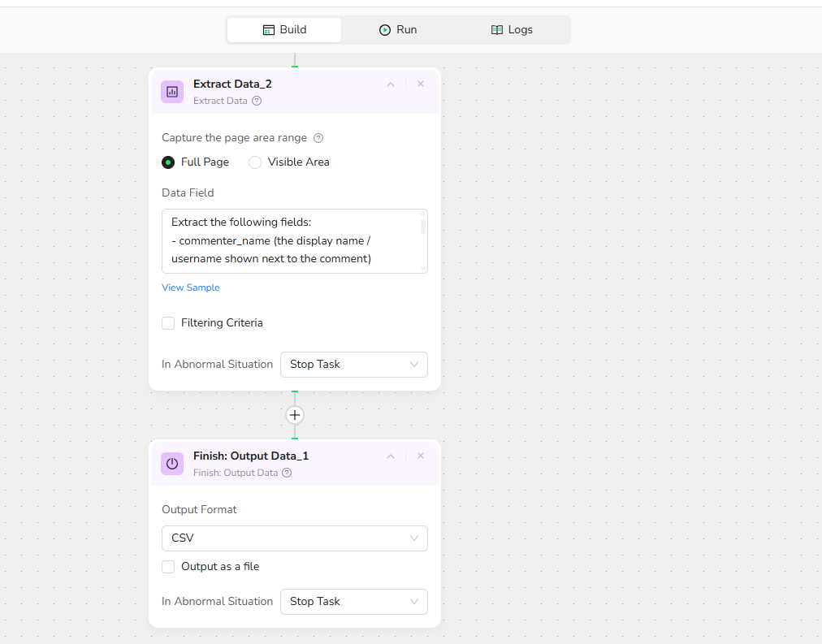Remove the Extract Data_2 node with X
Viewport: 822px width, 644px height.
click(x=421, y=84)
